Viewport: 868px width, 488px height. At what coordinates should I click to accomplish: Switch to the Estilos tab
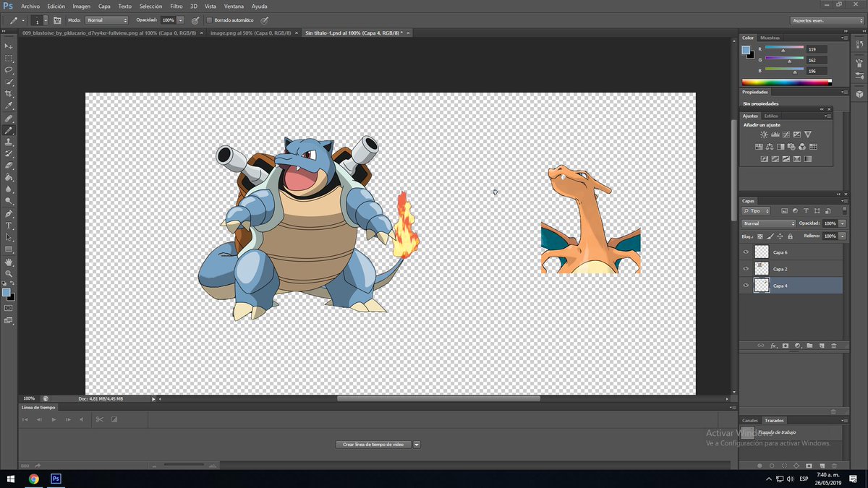point(771,116)
